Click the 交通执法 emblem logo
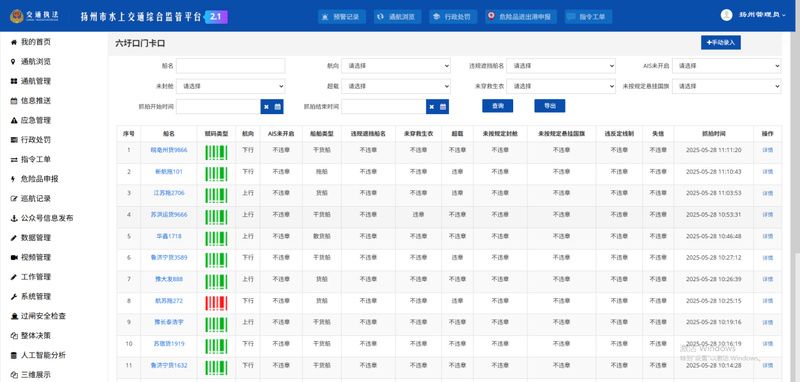Viewport: 800px width, 382px height. [x=17, y=16]
